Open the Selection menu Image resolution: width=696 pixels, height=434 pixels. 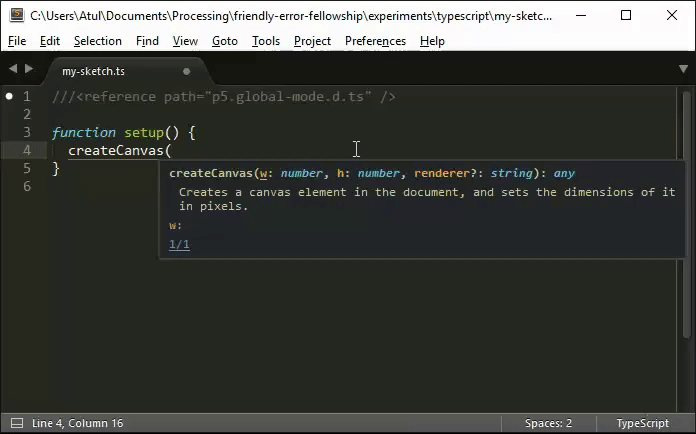point(98,41)
